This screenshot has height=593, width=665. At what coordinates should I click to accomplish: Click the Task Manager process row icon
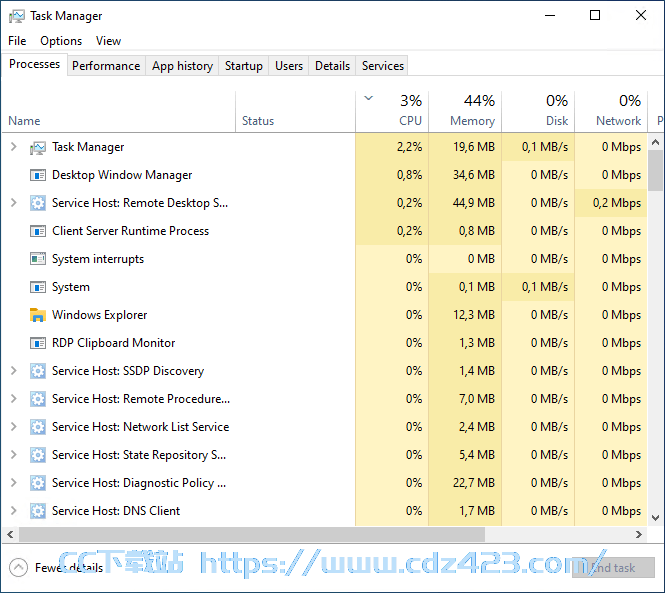pyautogui.click(x=38, y=148)
